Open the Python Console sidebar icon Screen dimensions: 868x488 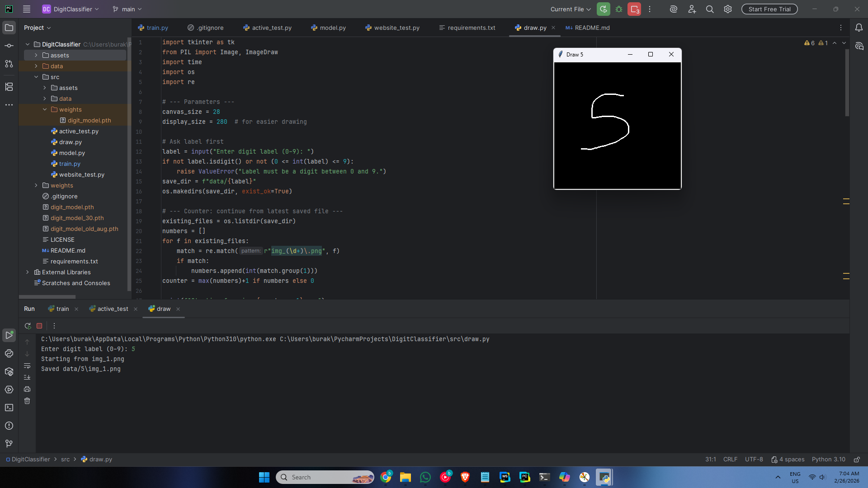pyautogui.click(x=9, y=353)
